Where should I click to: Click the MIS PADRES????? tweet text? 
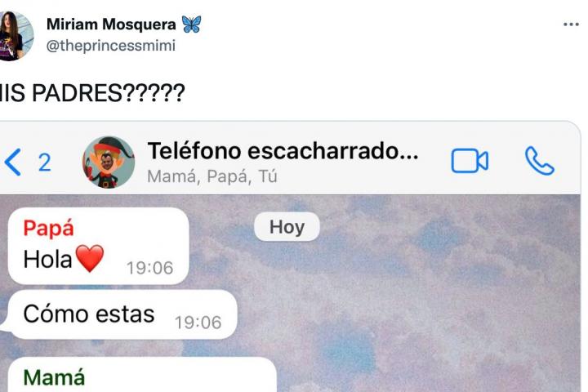[91, 92]
